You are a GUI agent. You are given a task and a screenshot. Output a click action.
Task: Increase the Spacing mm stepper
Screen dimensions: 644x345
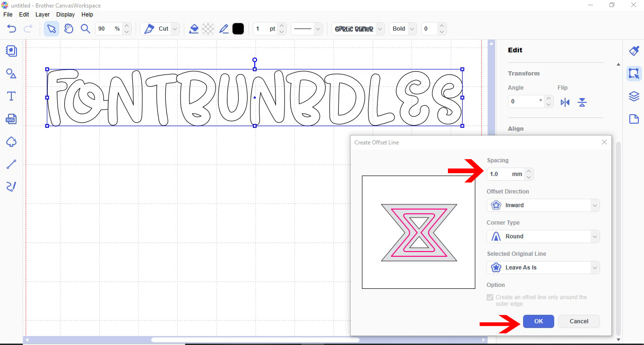pos(529,171)
